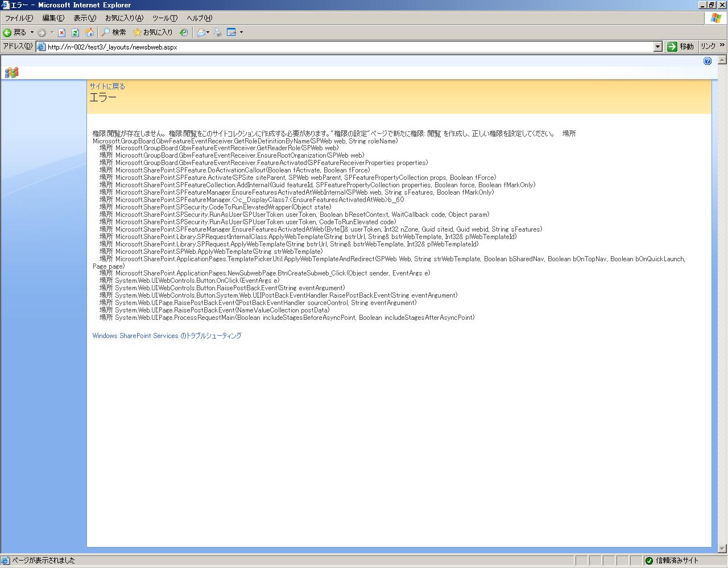Image resolution: width=728 pixels, height=568 pixels.
Task: Open the 編集(E) menu
Action: click(53, 18)
